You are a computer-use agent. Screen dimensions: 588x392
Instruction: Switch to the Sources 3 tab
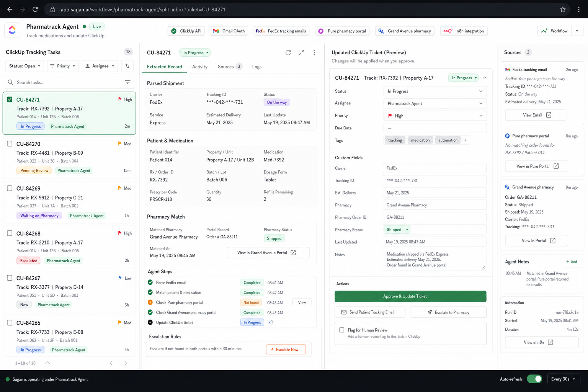pyautogui.click(x=230, y=67)
